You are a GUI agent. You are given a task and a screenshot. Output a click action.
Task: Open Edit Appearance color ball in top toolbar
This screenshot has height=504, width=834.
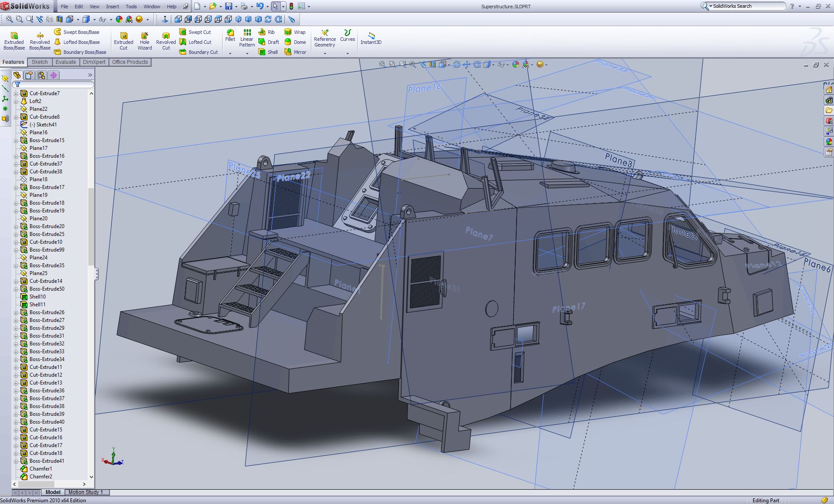tap(119, 19)
